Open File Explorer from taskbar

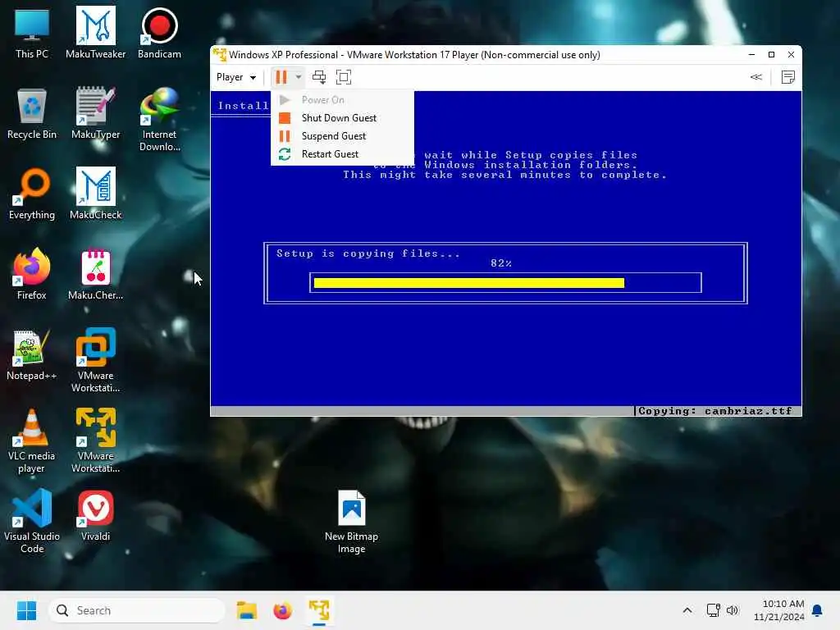click(246, 610)
